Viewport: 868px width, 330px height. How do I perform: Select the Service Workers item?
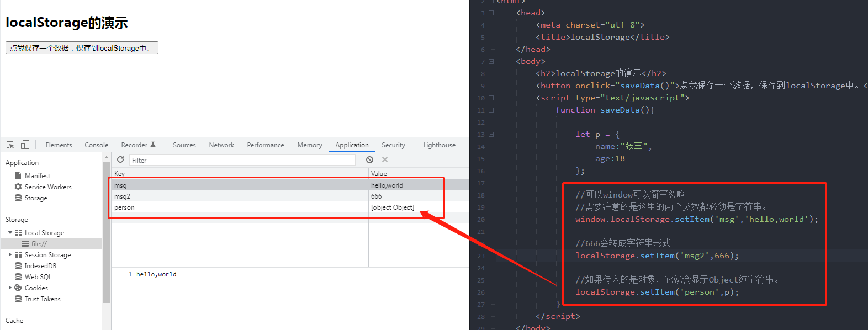48,187
